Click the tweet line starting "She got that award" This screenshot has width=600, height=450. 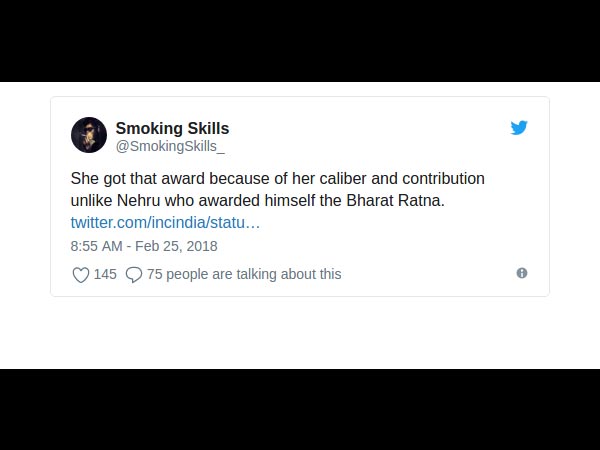pyautogui.click(x=277, y=179)
